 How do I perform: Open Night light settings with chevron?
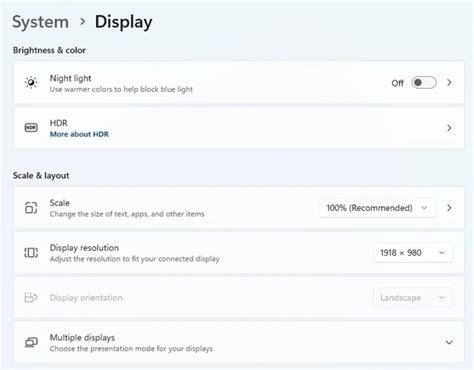(x=449, y=83)
